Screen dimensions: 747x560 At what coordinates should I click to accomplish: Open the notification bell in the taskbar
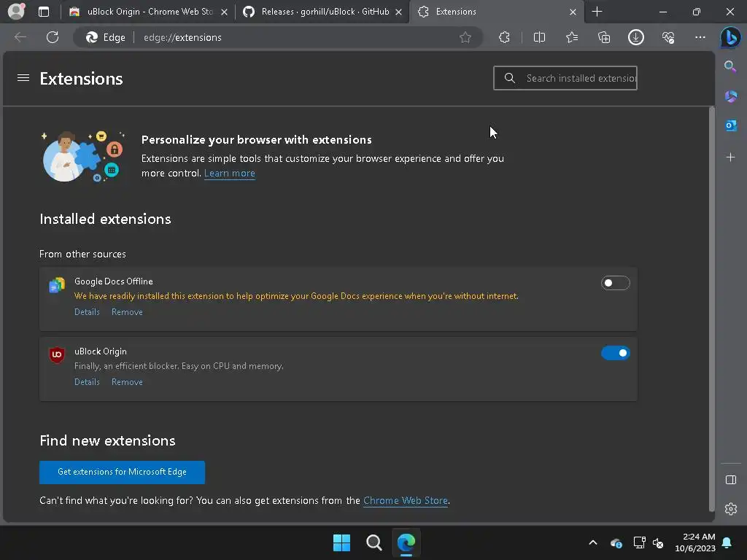[727, 542]
